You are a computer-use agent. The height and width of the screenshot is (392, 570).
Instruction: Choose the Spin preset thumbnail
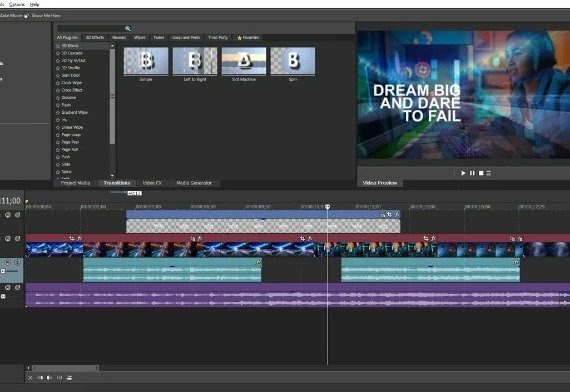pyautogui.click(x=293, y=61)
